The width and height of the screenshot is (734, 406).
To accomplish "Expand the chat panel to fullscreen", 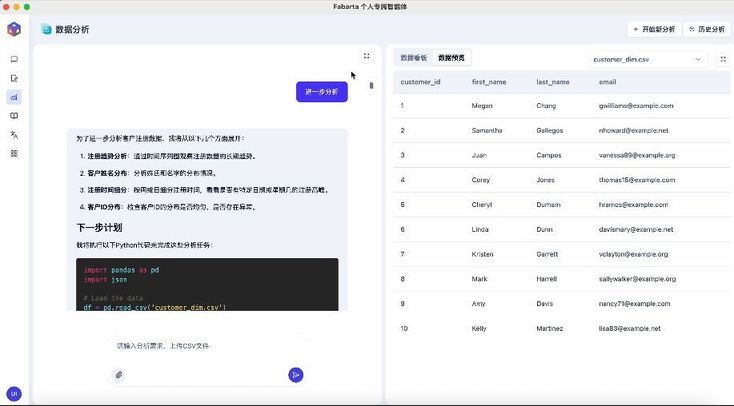I will point(367,56).
